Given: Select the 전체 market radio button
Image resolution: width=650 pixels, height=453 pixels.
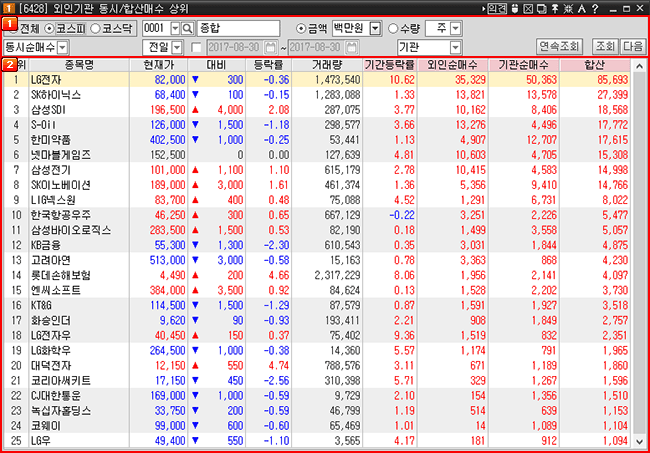Looking at the screenshot, I should 13,29.
